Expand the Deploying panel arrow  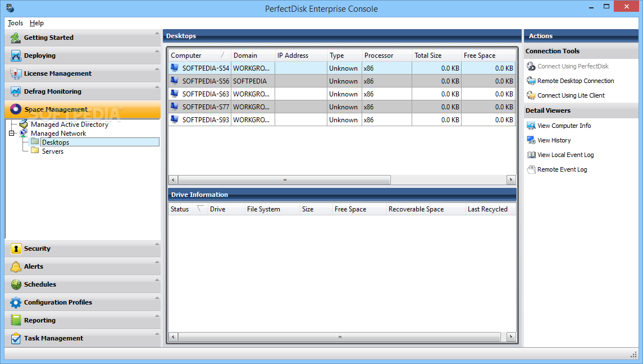[x=157, y=51]
